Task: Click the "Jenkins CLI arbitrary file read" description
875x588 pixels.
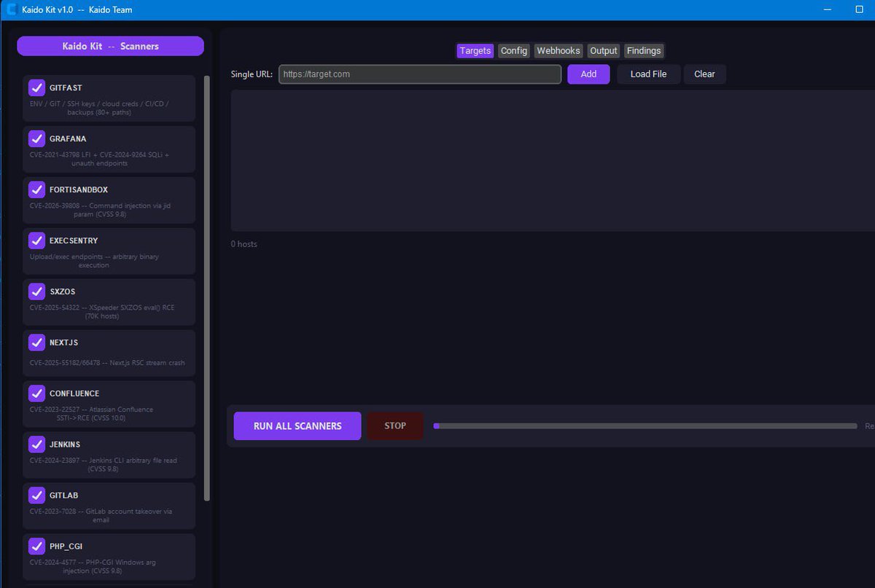Action: click(x=103, y=465)
